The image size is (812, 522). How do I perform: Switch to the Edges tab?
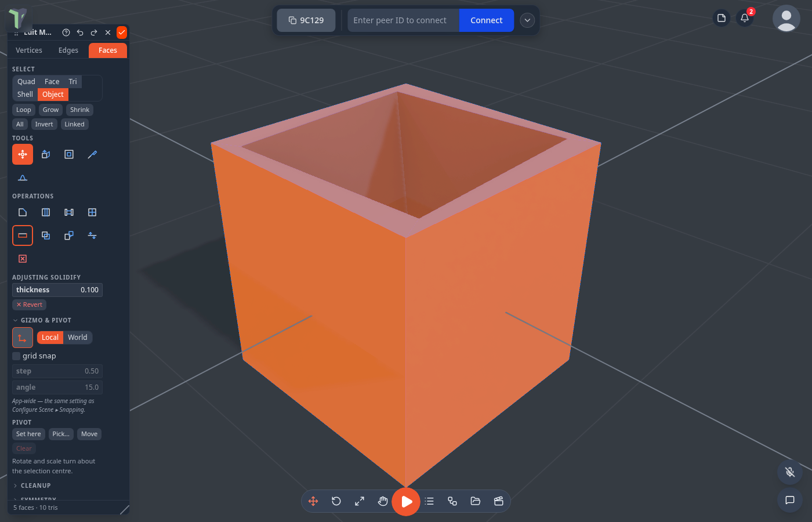(68, 50)
